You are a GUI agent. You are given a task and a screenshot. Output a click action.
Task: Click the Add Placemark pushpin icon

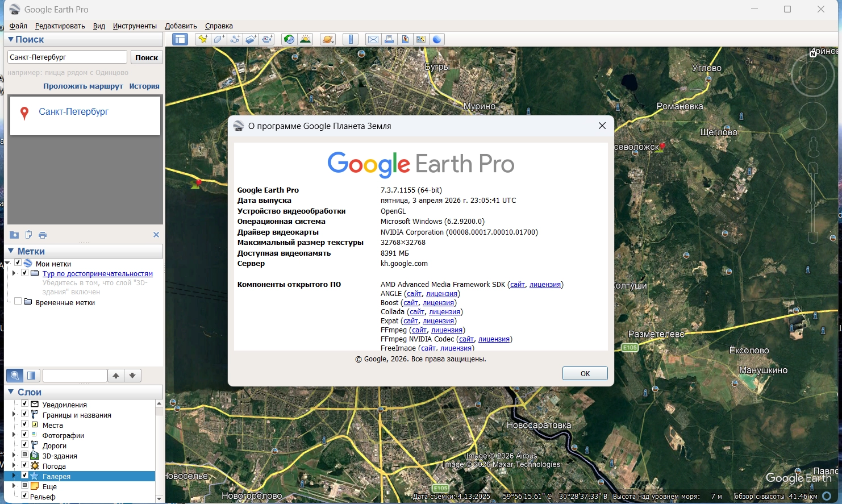click(202, 39)
